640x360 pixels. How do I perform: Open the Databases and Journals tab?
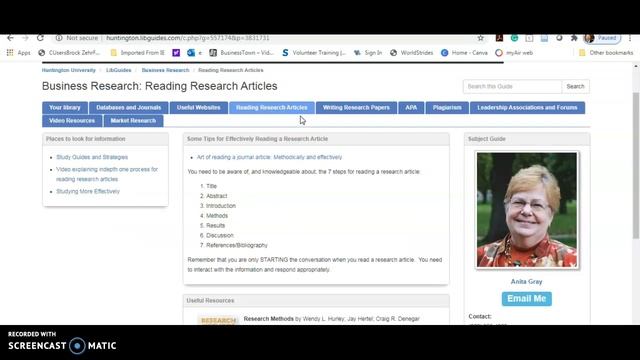click(129, 108)
